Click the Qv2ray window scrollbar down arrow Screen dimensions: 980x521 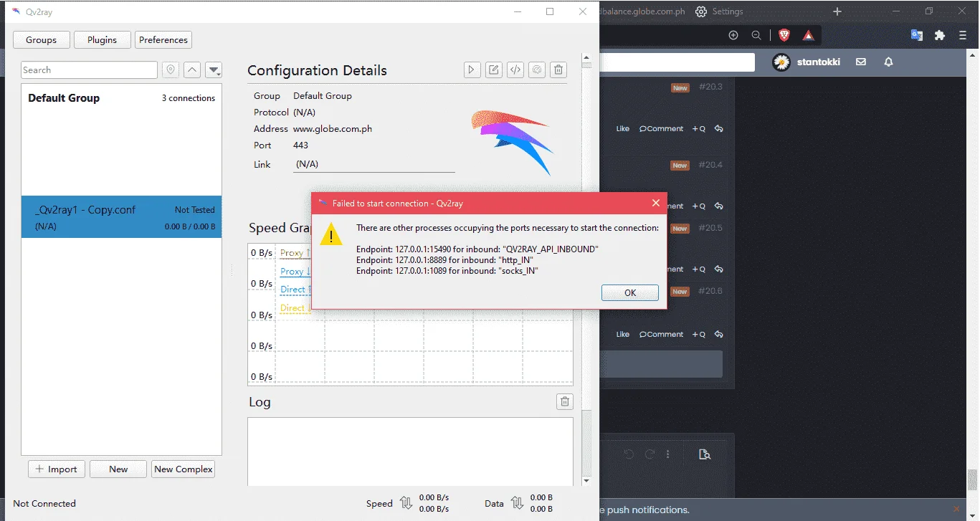pos(586,480)
